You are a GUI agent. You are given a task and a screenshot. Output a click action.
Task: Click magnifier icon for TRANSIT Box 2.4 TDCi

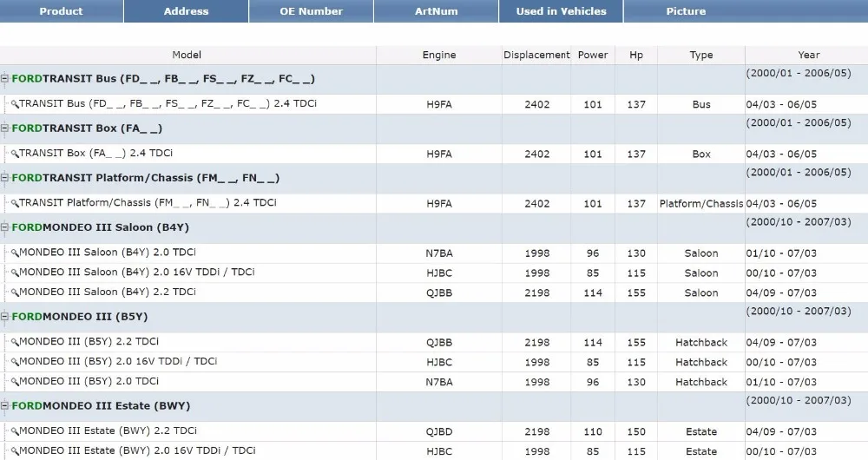tap(15, 154)
